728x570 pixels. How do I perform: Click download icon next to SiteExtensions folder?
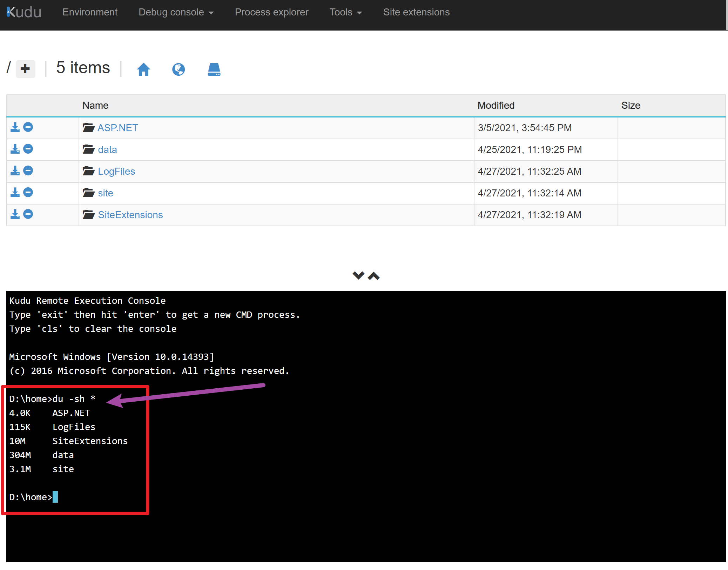tap(15, 214)
